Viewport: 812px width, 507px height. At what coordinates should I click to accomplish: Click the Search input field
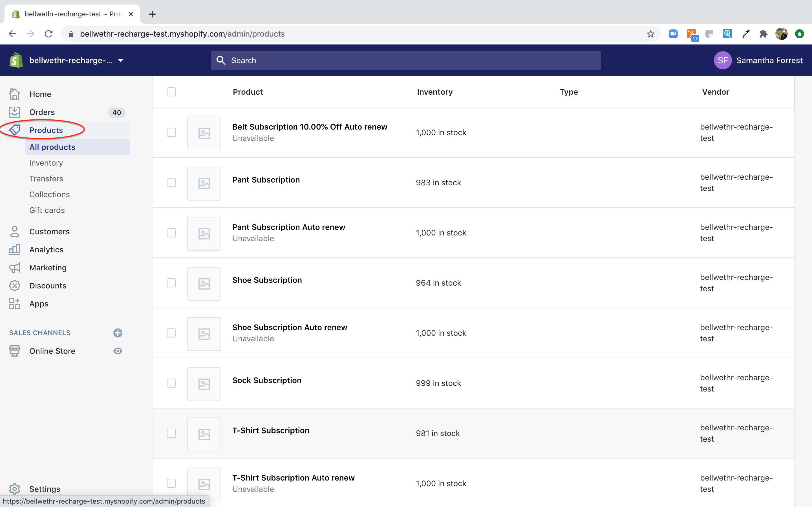pyautogui.click(x=406, y=60)
